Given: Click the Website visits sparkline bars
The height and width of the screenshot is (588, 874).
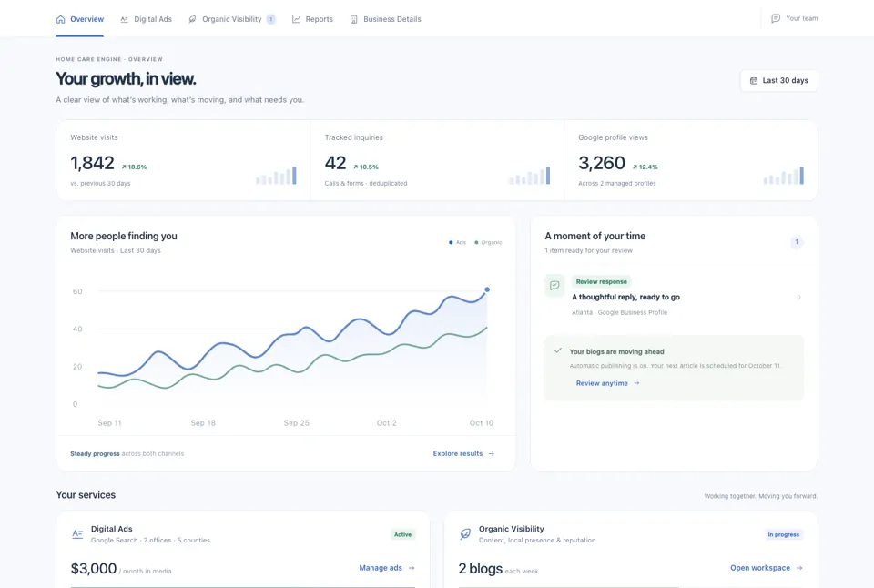Looking at the screenshot, I should point(276,176).
